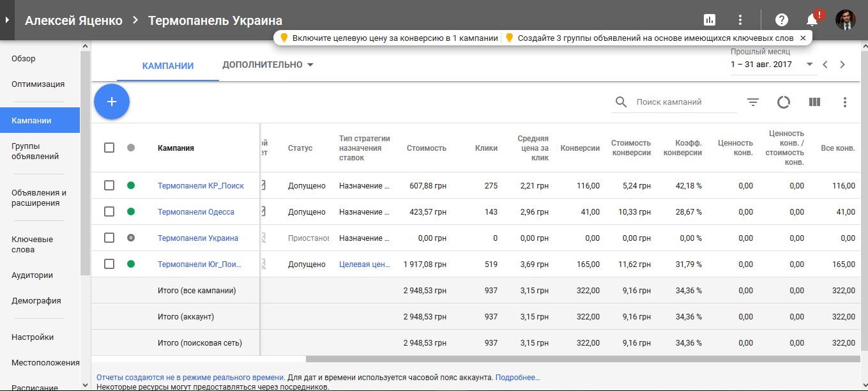Click the Подробнее link in the footer
868x391 pixels.
[x=517, y=378]
